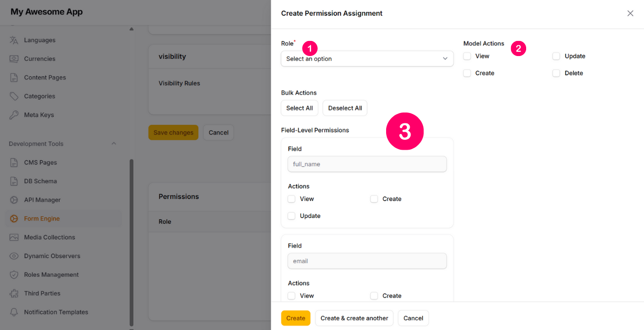Click the Dynamic Observers eye icon
644x330 pixels.
click(x=14, y=256)
